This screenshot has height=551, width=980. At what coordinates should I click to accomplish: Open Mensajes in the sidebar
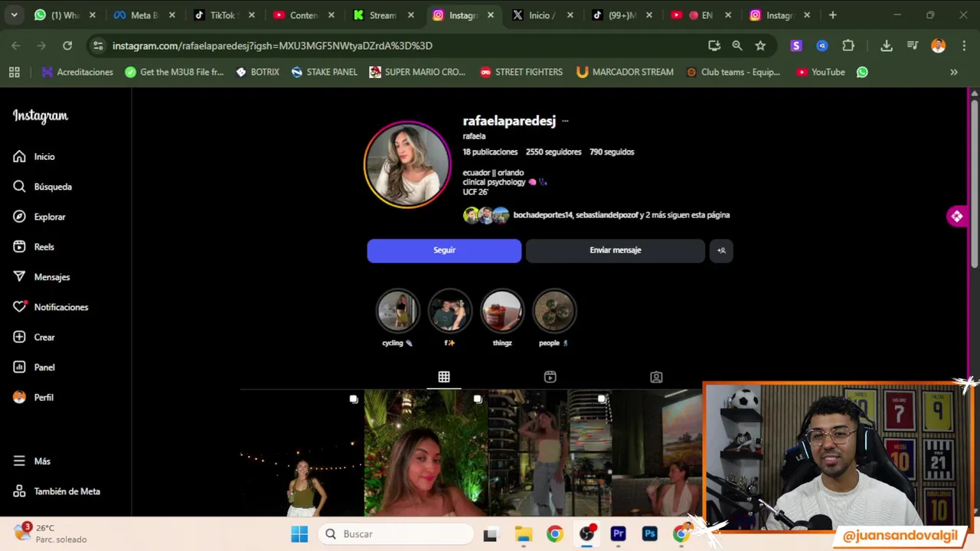[x=41, y=277]
